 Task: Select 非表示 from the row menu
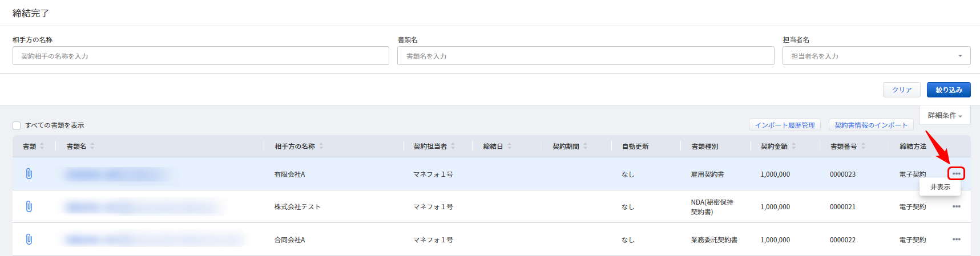point(940,187)
